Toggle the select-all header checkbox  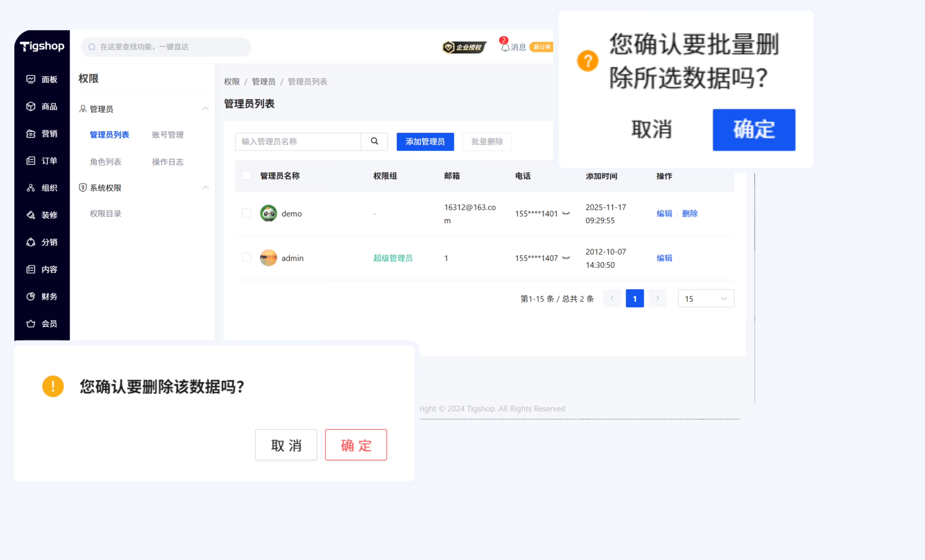(x=246, y=176)
